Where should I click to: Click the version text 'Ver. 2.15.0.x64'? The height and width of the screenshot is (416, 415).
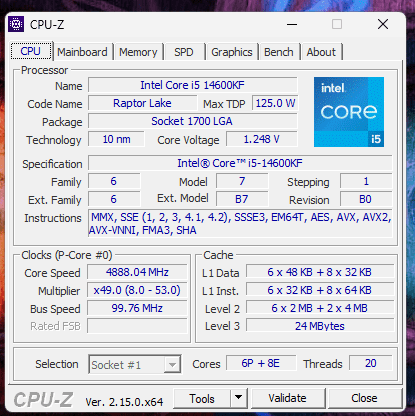[x=124, y=402]
